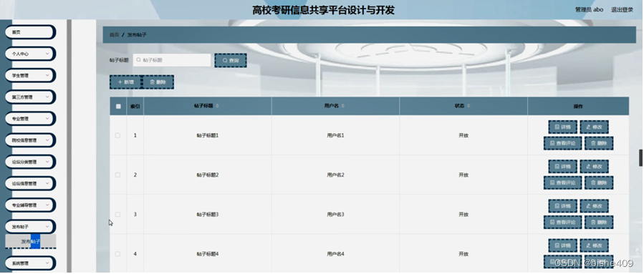The width and height of the screenshot is (644, 274).
Task: Click cell text 帖子标题4
Action: (208, 254)
